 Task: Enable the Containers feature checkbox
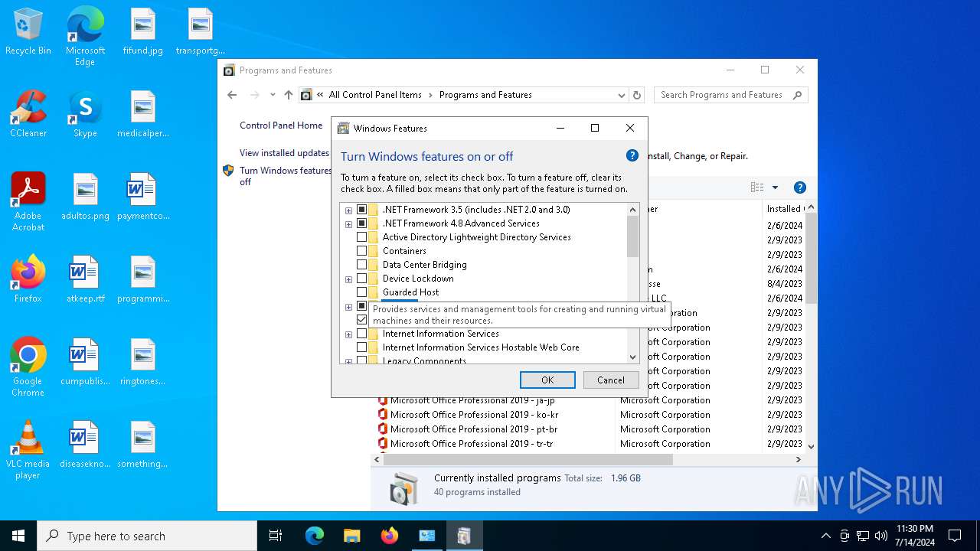point(362,251)
